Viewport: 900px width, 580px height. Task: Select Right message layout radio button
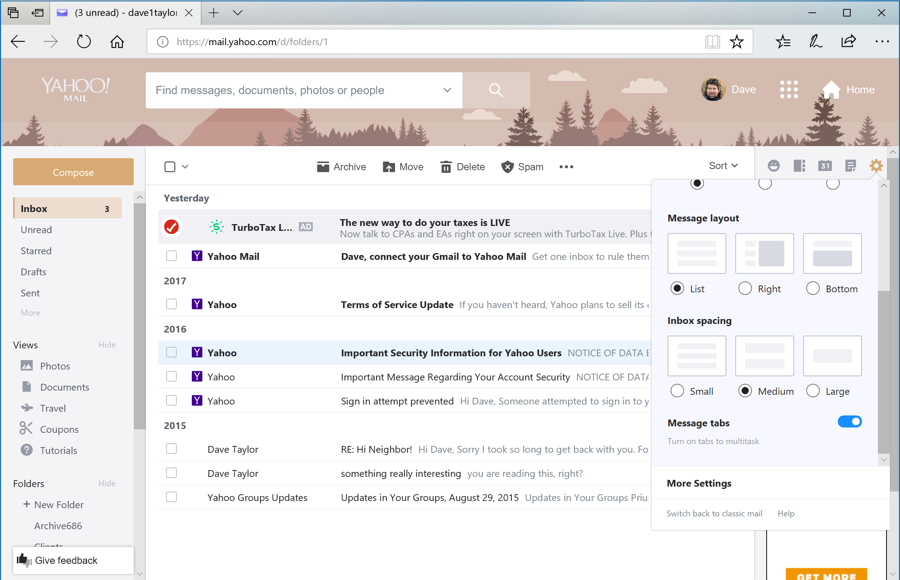point(745,288)
